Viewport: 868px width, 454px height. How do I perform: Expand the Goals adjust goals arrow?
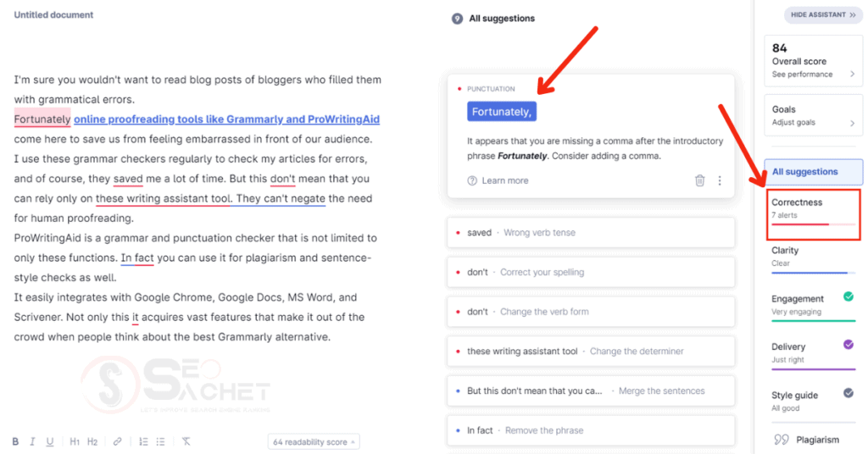[853, 123]
